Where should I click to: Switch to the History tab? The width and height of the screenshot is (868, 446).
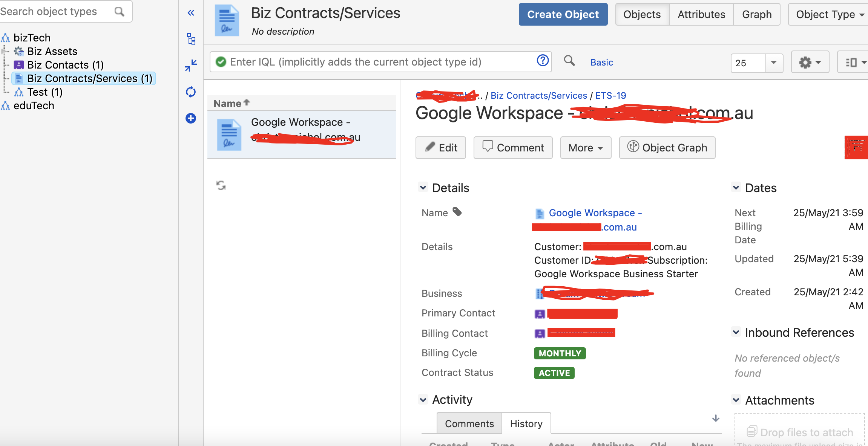tap(526, 423)
